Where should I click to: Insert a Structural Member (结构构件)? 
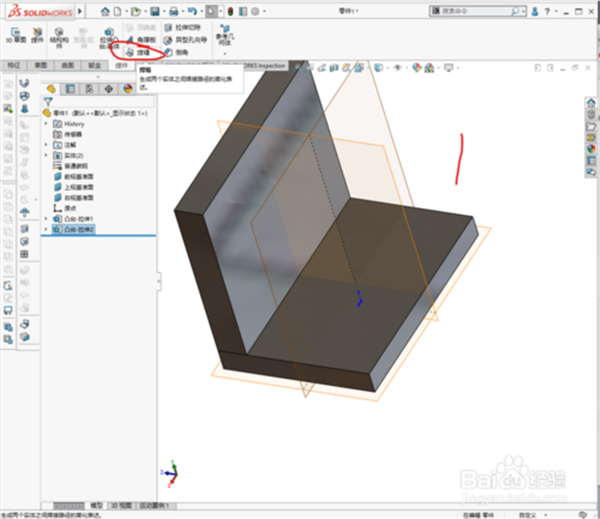[59, 37]
